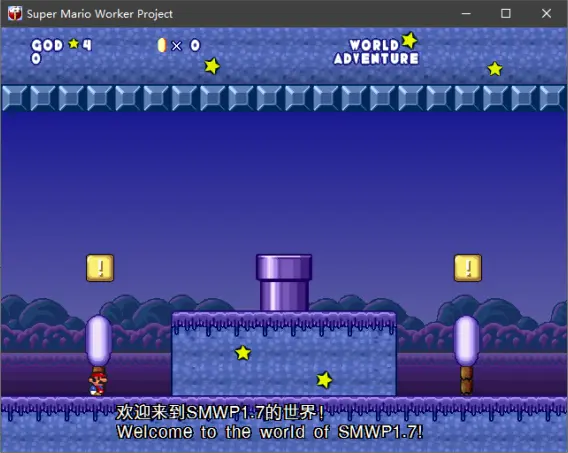Image resolution: width=568 pixels, height=453 pixels.
Task: Click the Mario character sprite
Action: 98,383
